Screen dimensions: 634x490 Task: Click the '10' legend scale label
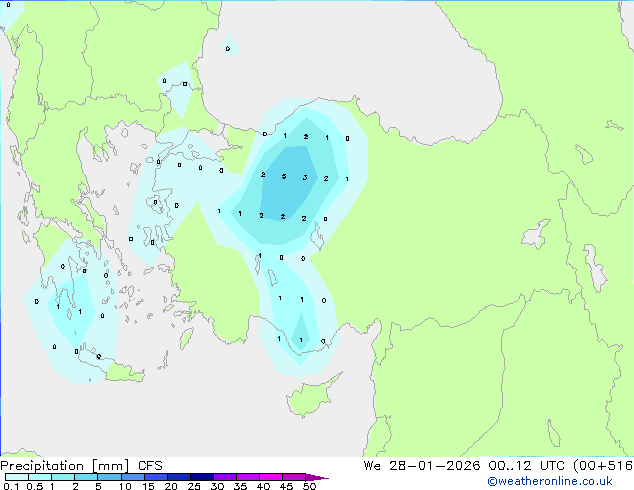point(125,486)
